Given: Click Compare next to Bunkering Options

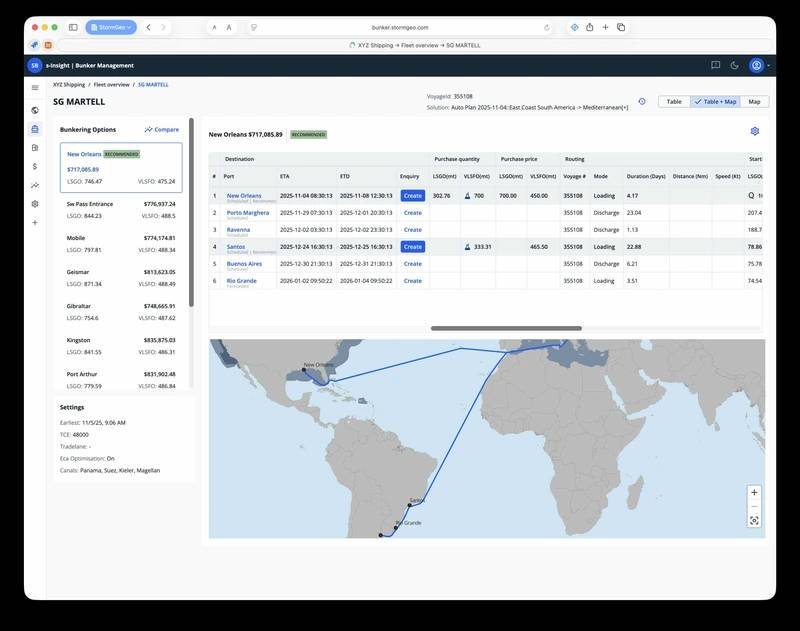Looking at the screenshot, I should [163, 128].
